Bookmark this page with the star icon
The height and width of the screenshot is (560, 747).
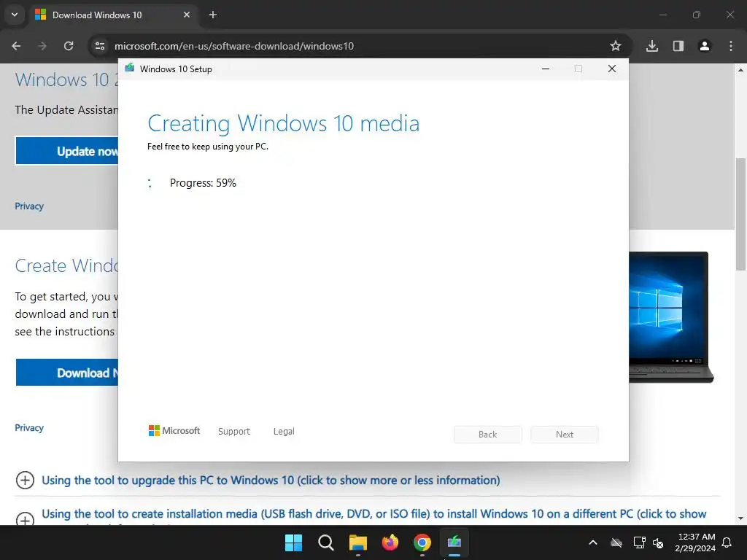(x=616, y=46)
